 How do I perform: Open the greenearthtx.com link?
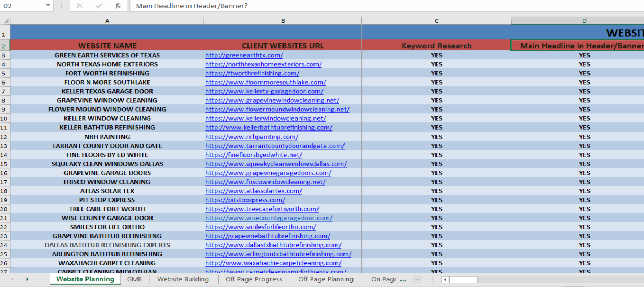[x=244, y=55]
